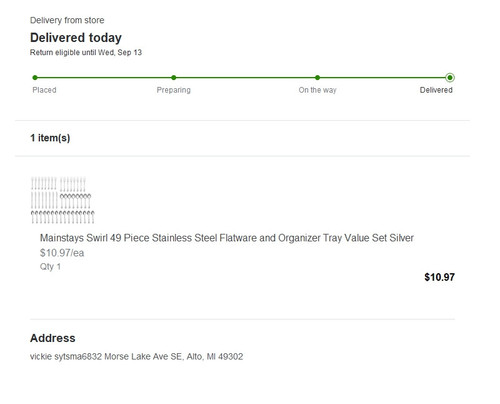Click the Qty 1 quantity text

click(x=50, y=267)
